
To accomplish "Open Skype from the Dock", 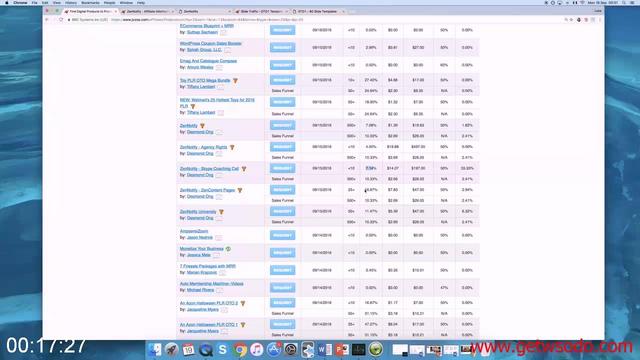I will (222, 349).
